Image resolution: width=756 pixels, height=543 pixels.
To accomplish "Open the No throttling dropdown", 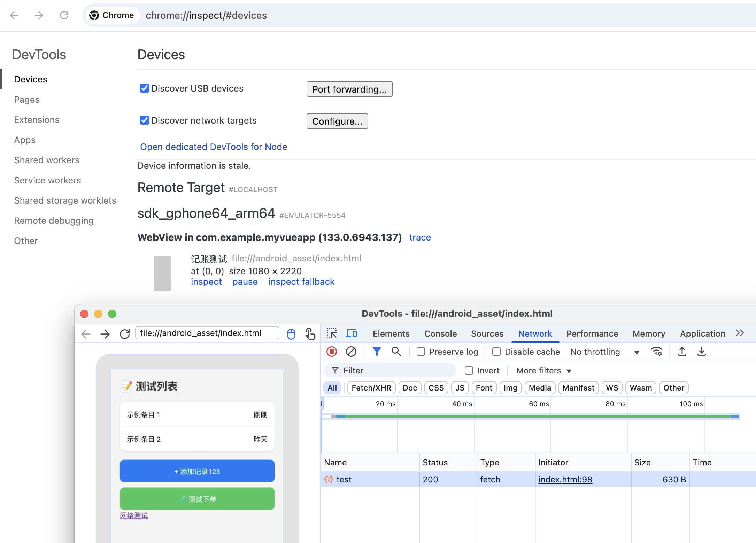I will tap(604, 352).
